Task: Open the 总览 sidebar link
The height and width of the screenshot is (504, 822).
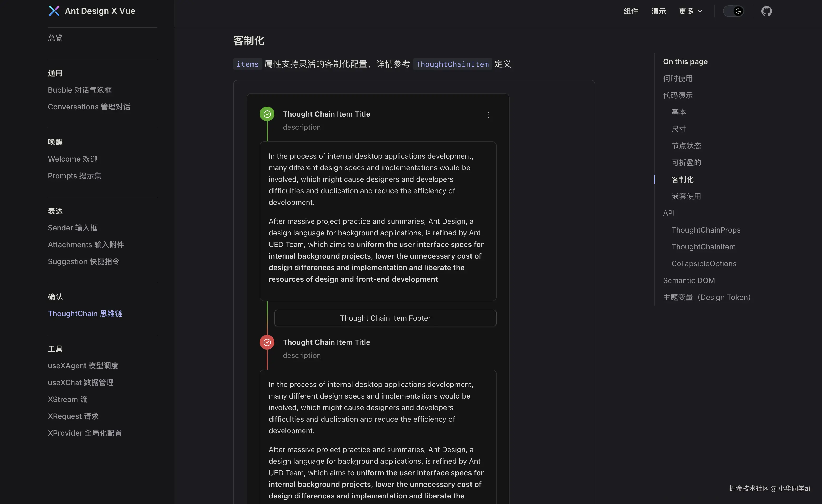Action: pos(55,38)
